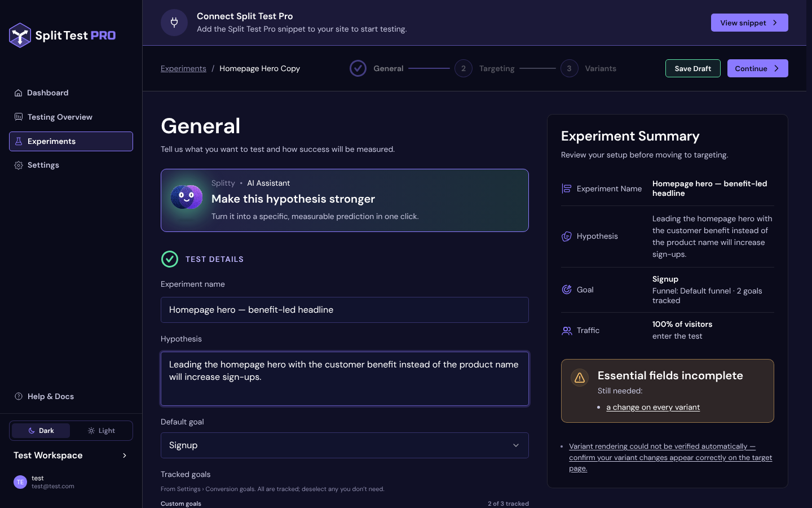This screenshot has width=812, height=508.
Task: Open Dashboard from sidebar
Action: pos(71,93)
